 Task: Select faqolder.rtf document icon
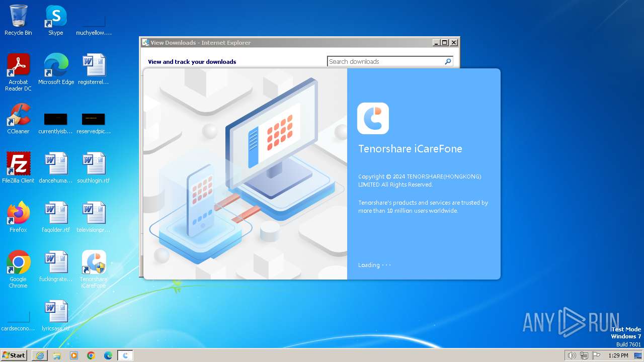56,217
